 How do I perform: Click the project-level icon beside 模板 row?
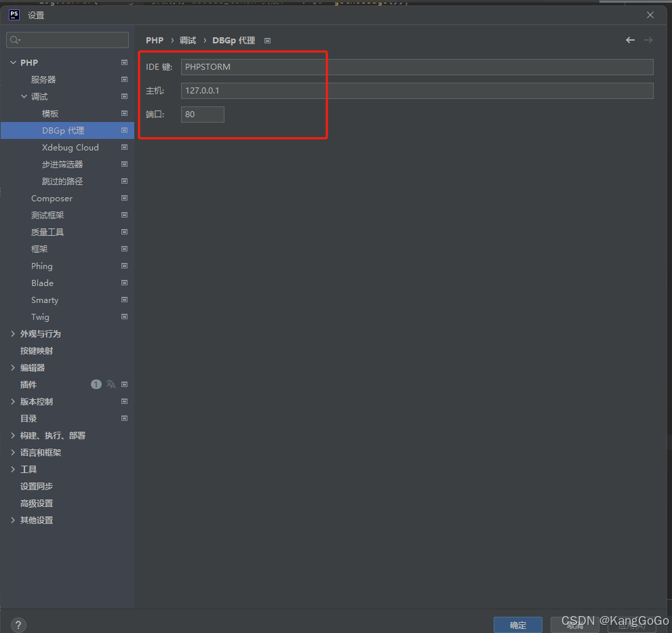tap(124, 113)
